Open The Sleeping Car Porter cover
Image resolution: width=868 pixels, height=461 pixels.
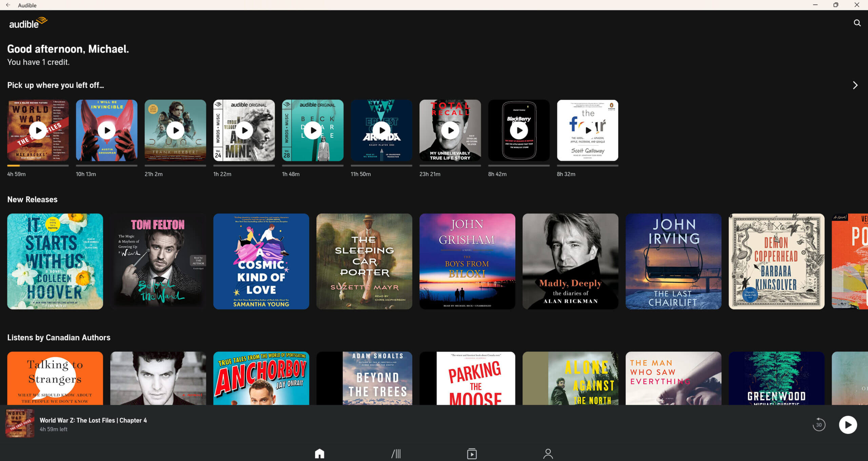364,261
